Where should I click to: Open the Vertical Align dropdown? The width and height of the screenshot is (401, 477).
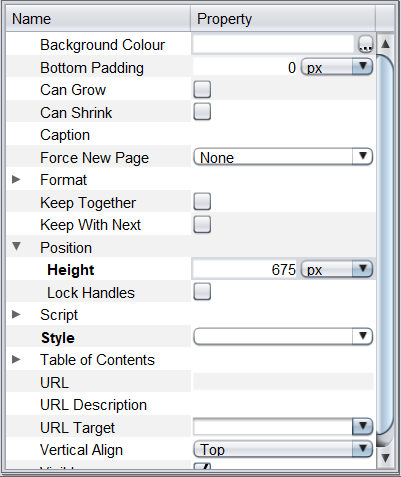283,449
